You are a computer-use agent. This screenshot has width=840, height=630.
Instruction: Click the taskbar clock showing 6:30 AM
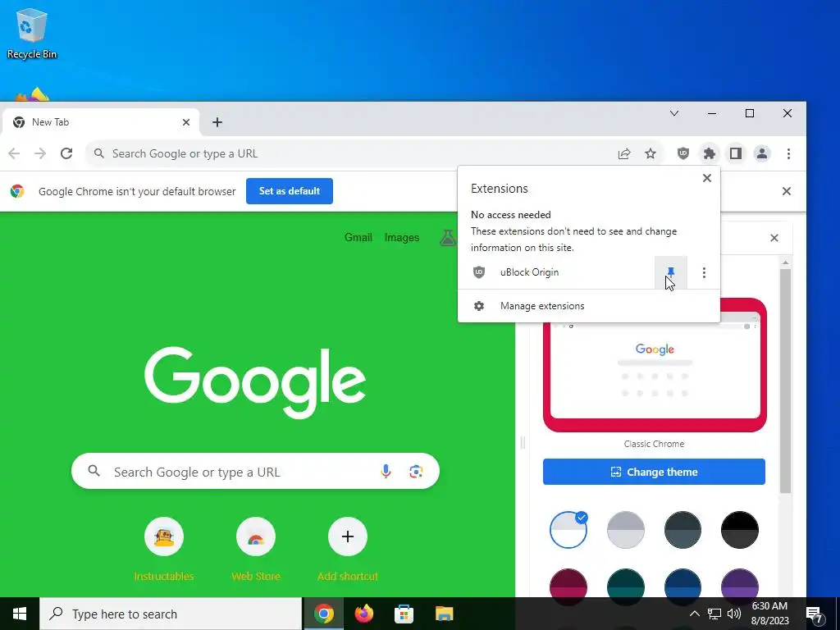pyautogui.click(x=769, y=614)
